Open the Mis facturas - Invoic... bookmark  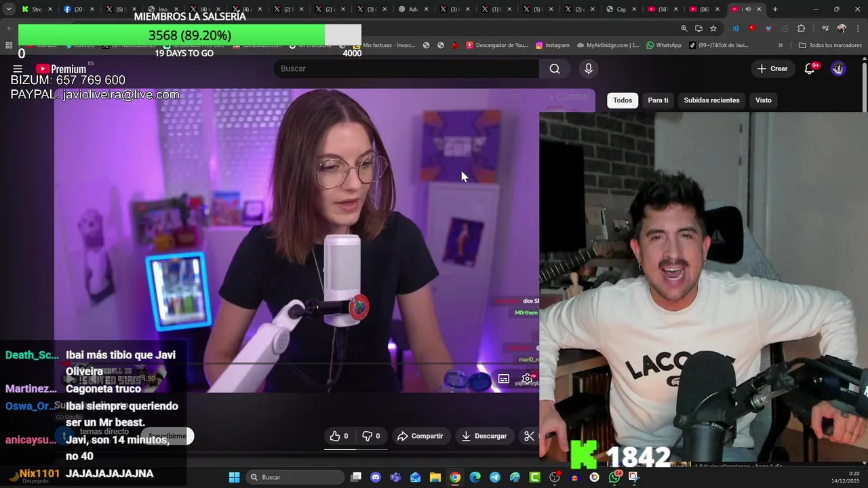[x=384, y=45]
